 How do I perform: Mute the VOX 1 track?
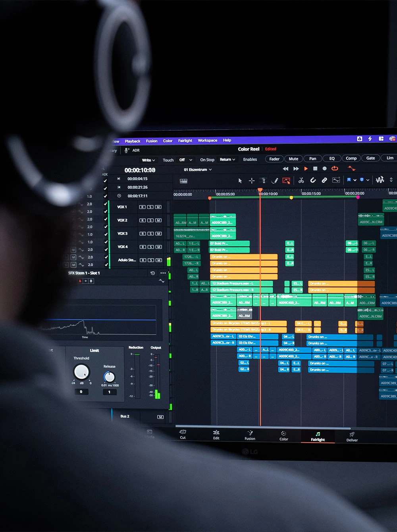(x=158, y=207)
